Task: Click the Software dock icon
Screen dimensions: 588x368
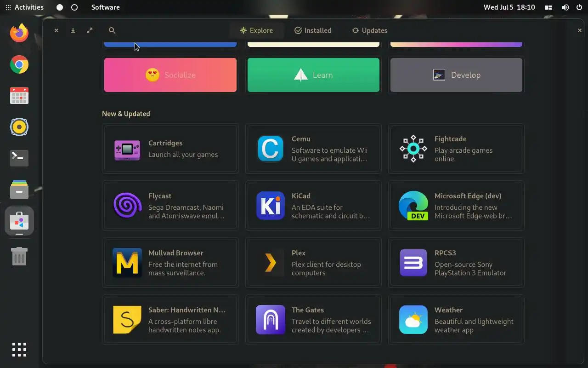Action: click(x=19, y=221)
